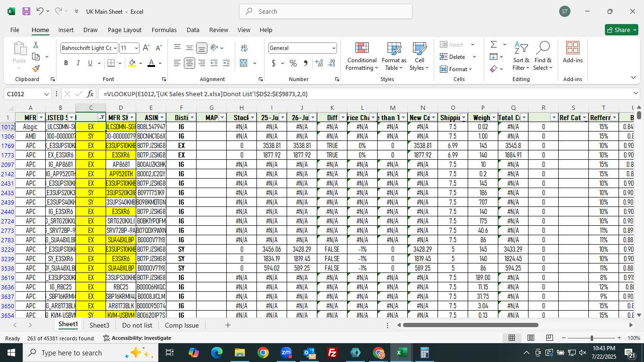The image size is (644, 362).
Task: Toggle Align Left
Action: click(x=177, y=63)
